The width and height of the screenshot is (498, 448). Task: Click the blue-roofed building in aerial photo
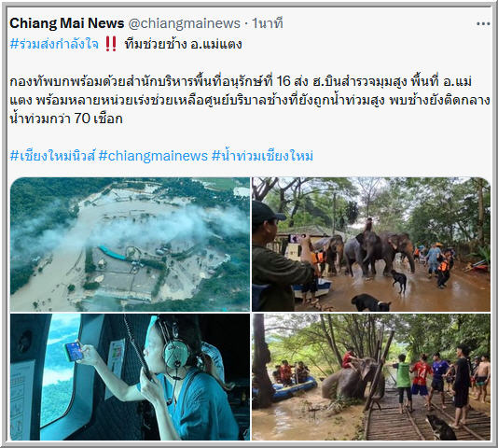[x=113, y=253]
